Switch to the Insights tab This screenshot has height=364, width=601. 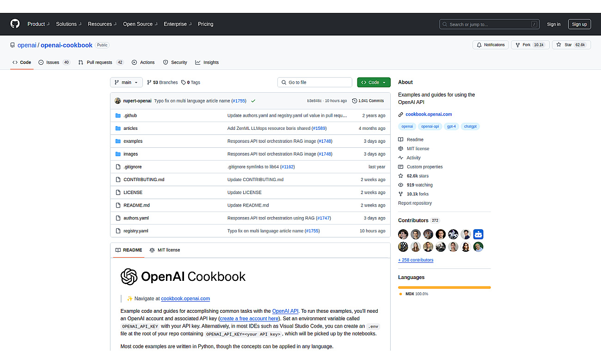207,62
